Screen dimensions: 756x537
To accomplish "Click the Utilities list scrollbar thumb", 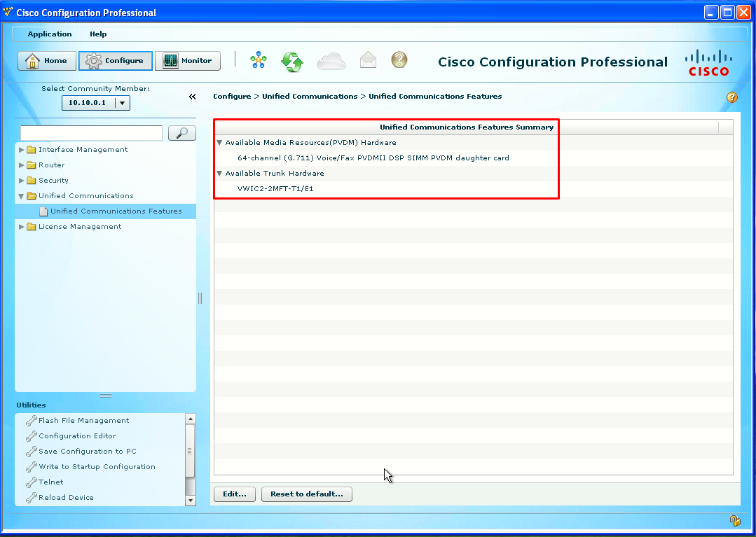I will point(189,451).
